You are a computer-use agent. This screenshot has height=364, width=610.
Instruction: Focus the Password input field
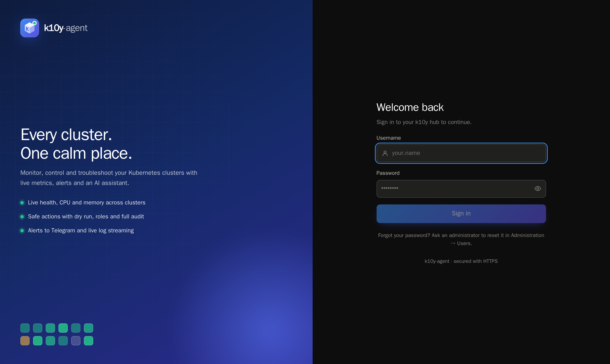pyautogui.click(x=461, y=189)
